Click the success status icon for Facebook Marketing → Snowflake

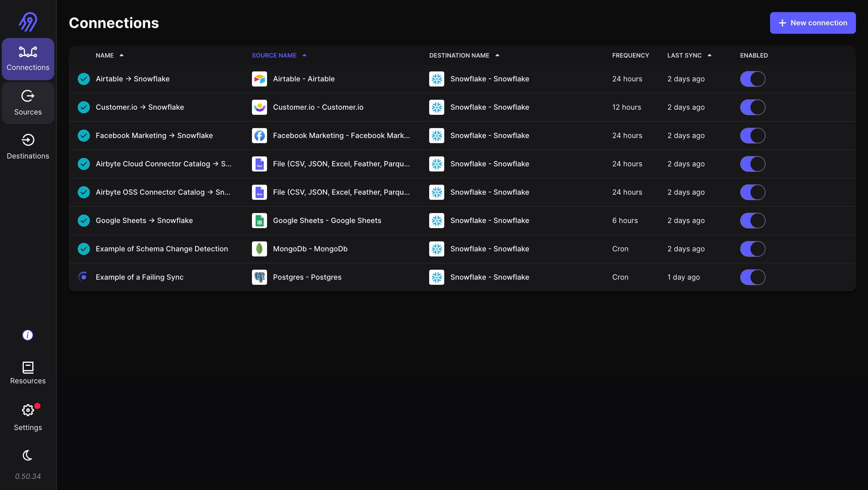[83, 136]
